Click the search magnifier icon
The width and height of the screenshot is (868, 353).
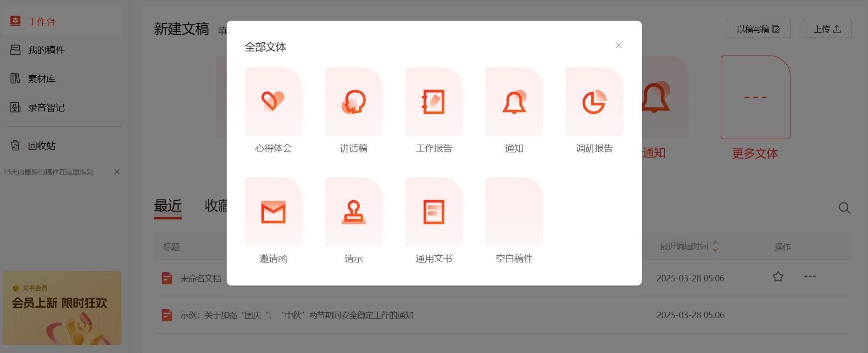click(x=844, y=208)
